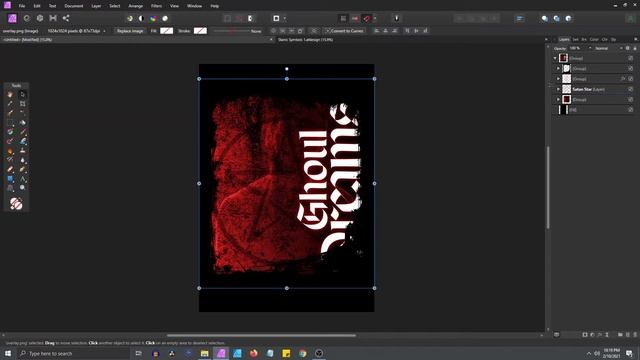Show hidden system tray icons
Screen dimensions: 640x360
coord(589,353)
